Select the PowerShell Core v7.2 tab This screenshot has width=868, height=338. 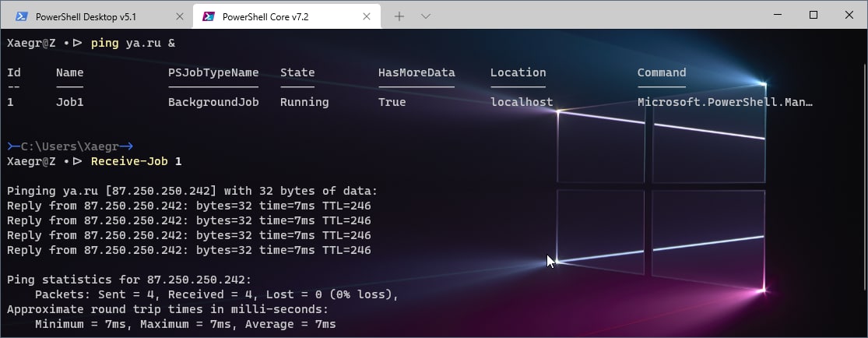[286, 16]
